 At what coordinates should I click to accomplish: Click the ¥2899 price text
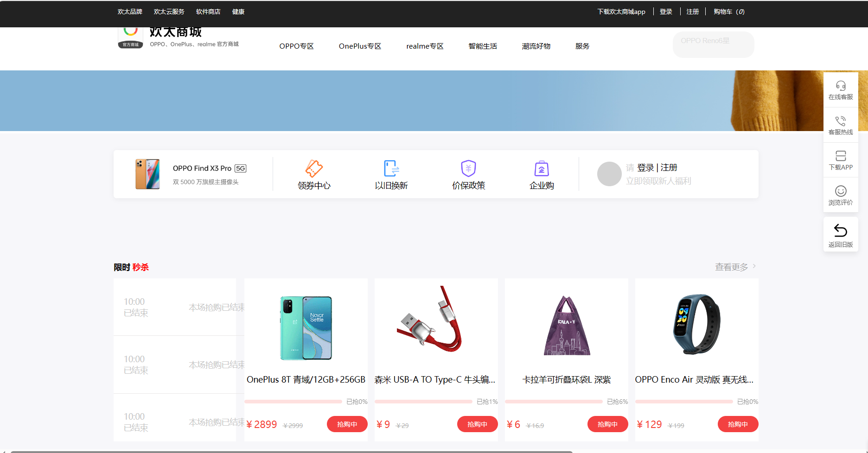coord(262,425)
